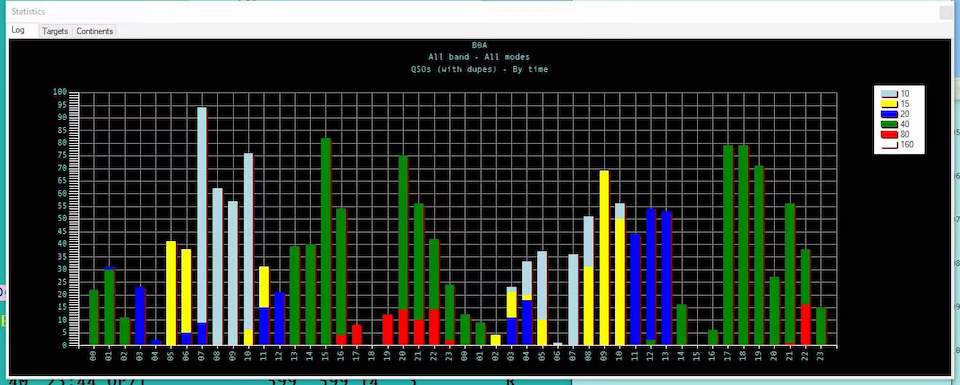Click the red 80 legend swatch
This screenshot has height=385, width=960.
click(888, 134)
